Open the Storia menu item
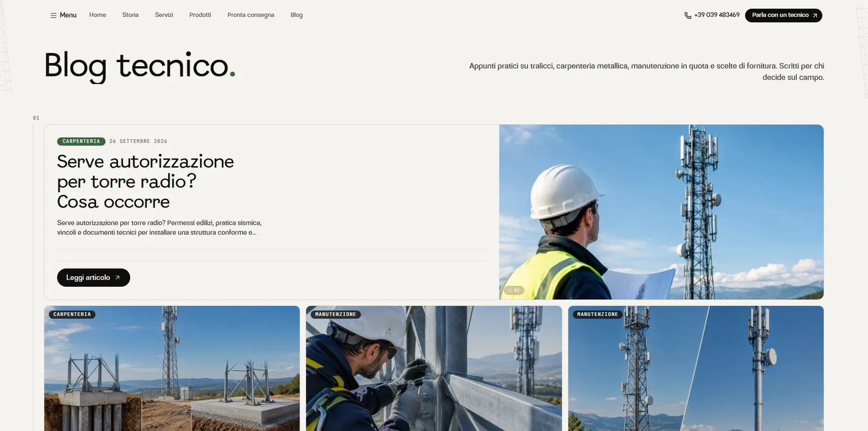 point(130,15)
